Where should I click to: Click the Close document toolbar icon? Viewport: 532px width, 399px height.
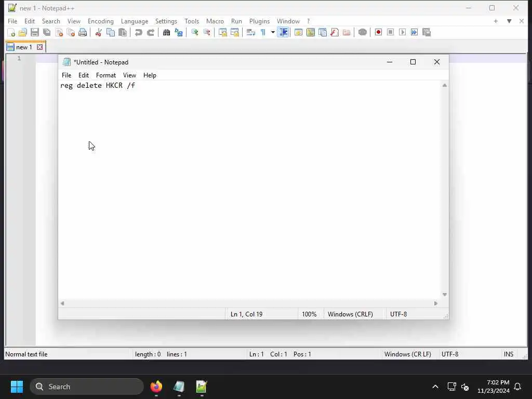pos(59,33)
